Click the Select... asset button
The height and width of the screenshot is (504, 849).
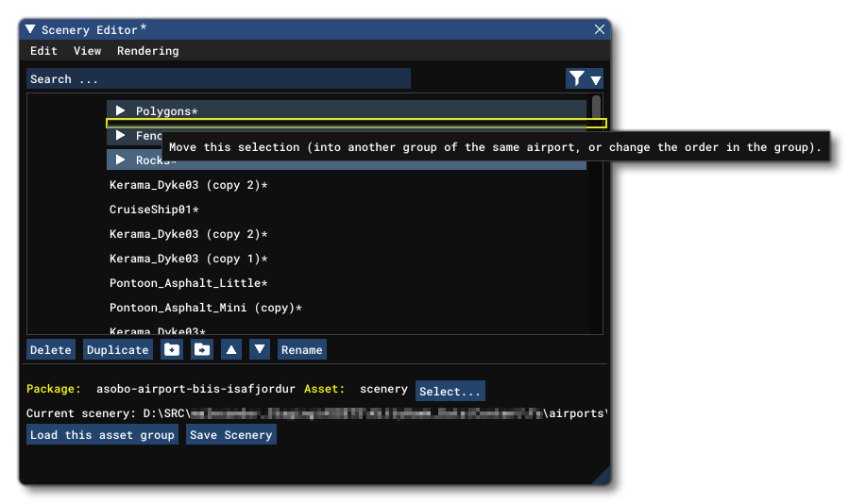pyautogui.click(x=450, y=391)
